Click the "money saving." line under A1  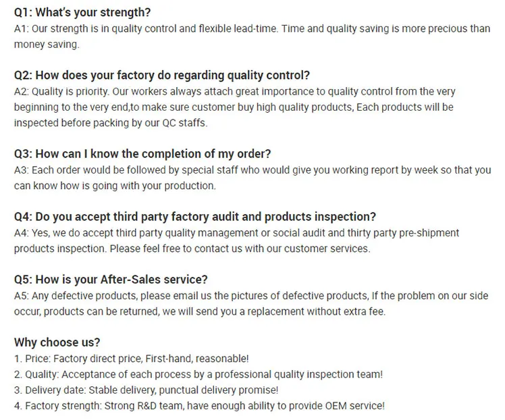pyautogui.click(x=47, y=44)
